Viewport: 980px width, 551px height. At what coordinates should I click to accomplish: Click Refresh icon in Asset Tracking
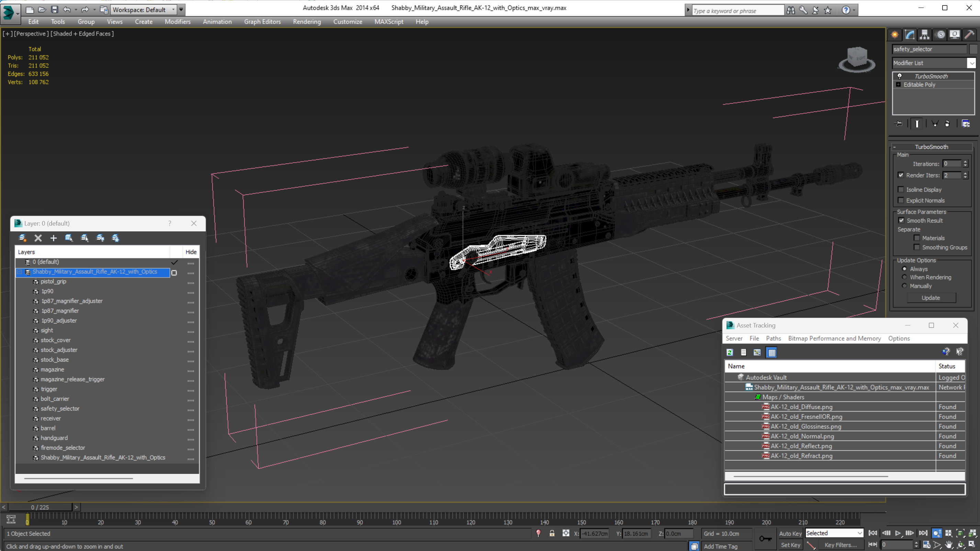(x=729, y=353)
